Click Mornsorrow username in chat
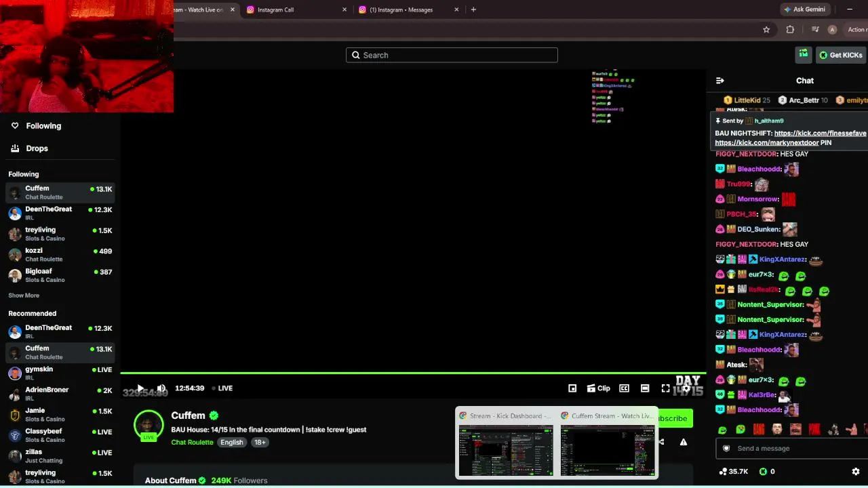 pos(757,199)
